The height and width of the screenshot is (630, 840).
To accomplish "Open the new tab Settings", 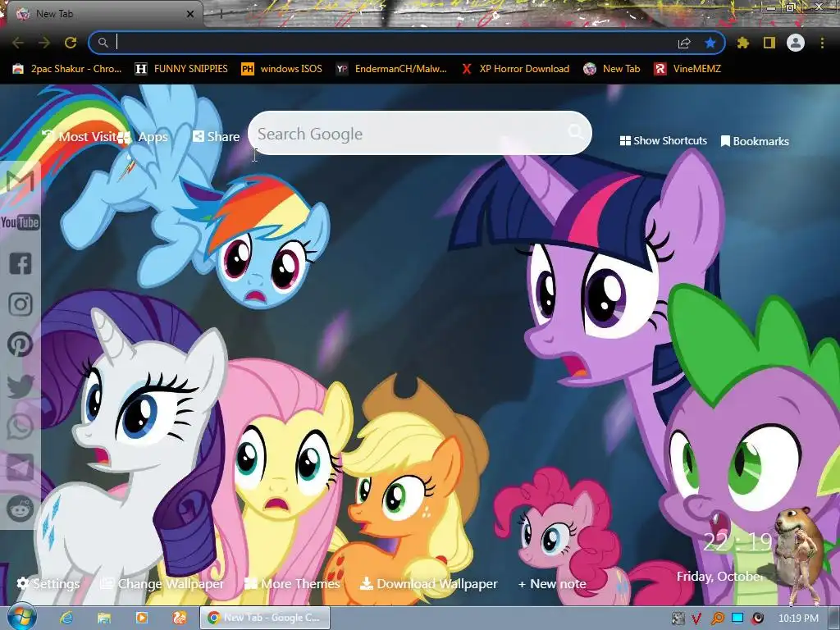I will [48, 583].
